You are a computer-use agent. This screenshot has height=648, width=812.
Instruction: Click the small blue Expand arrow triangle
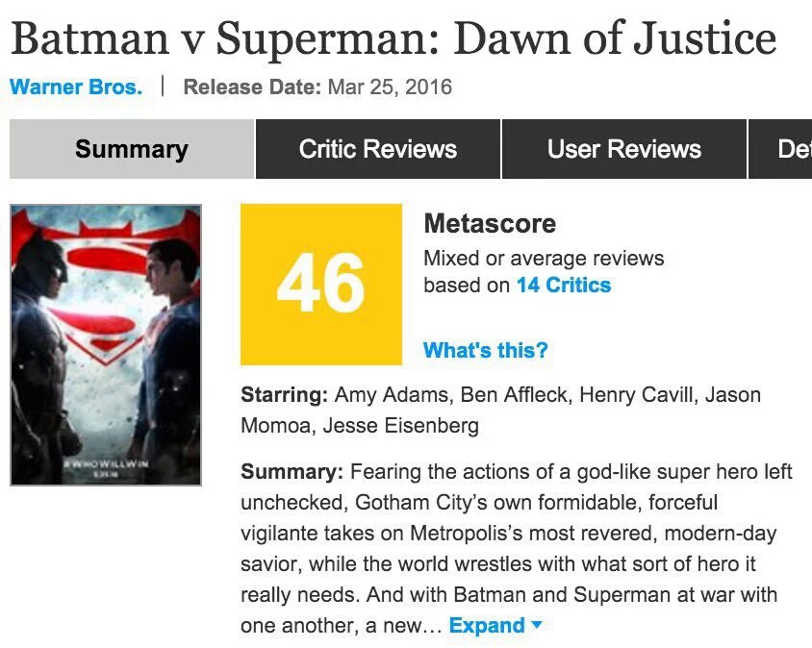point(537,625)
